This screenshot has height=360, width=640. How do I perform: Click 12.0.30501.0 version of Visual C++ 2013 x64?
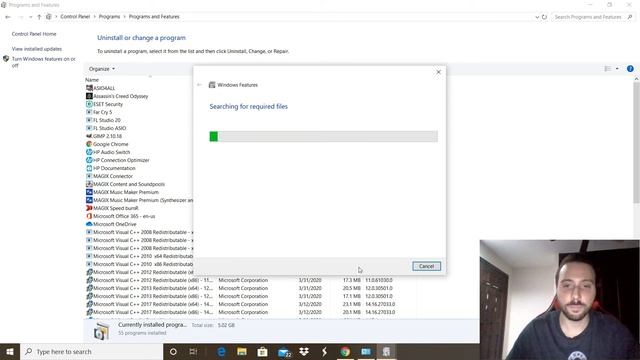(379, 288)
